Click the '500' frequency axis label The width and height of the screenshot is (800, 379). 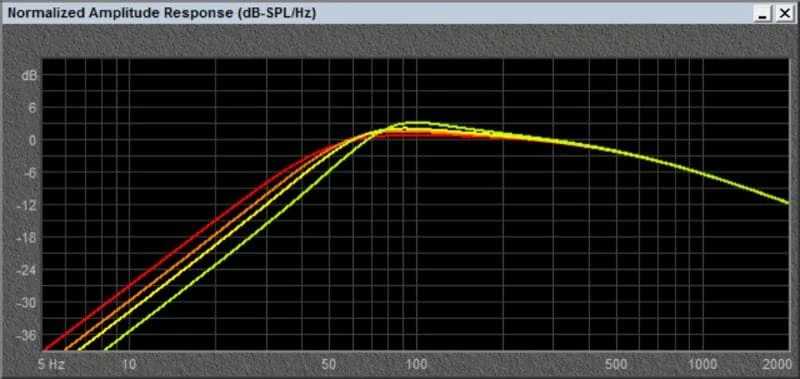(x=617, y=364)
